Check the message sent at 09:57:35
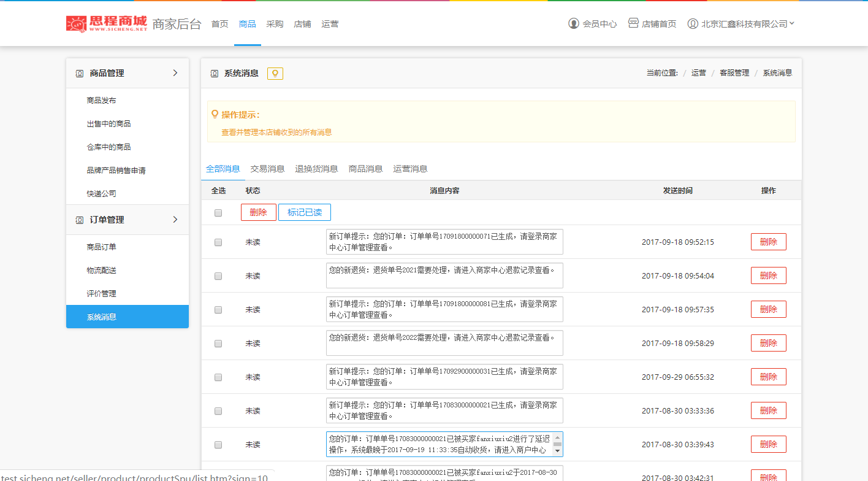The height and width of the screenshot is (481, 868). (x=218, y=310)
